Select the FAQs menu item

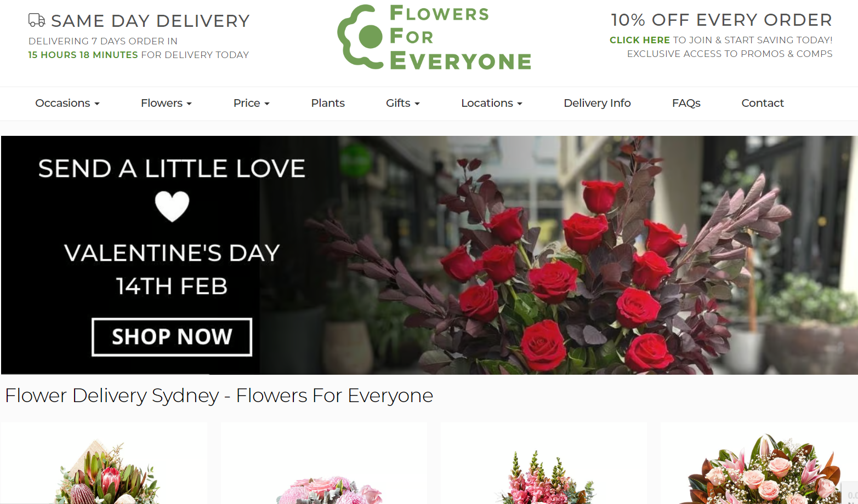686,103
